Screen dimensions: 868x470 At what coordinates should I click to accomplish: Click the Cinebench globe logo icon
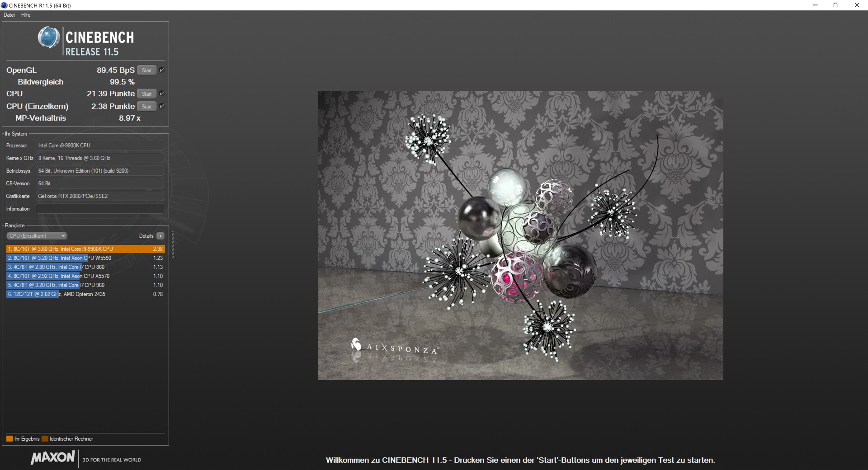coord(49,38)
